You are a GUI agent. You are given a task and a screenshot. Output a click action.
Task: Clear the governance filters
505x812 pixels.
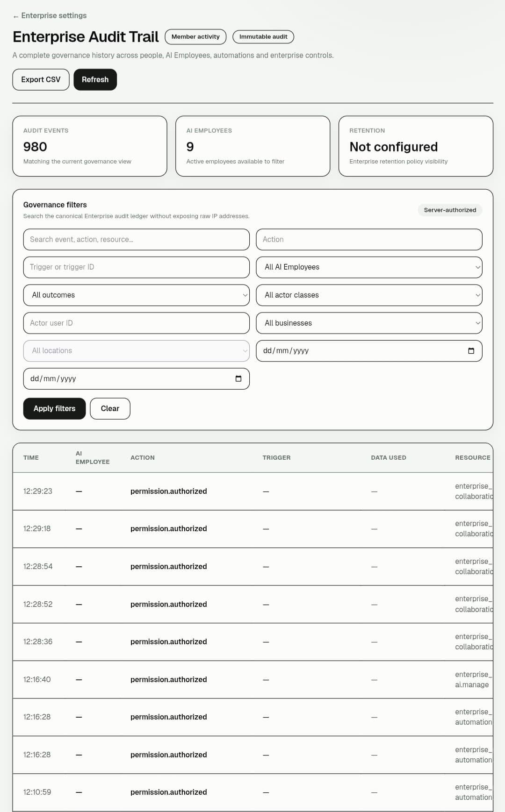(x=110, y=408)
